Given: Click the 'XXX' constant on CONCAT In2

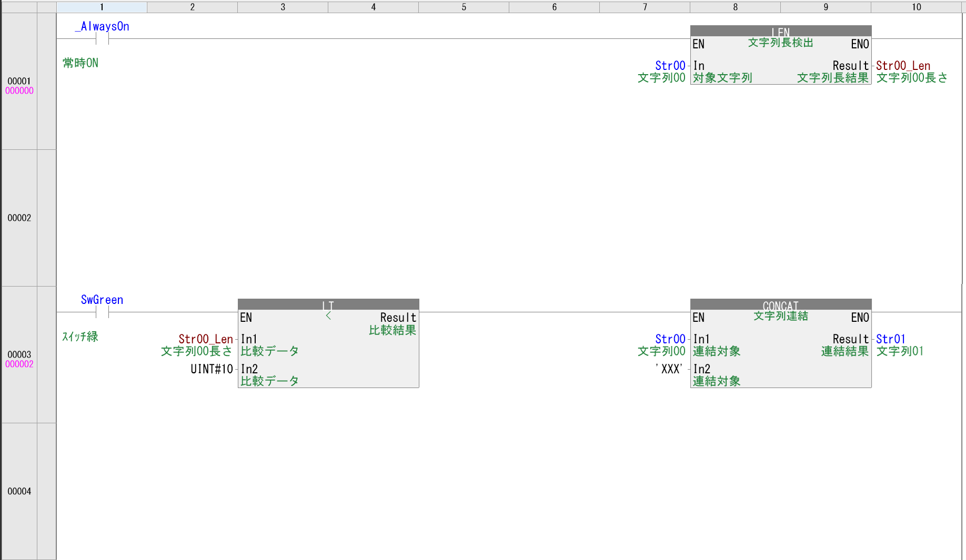Looking at the screenshot, I should point(669,369).
